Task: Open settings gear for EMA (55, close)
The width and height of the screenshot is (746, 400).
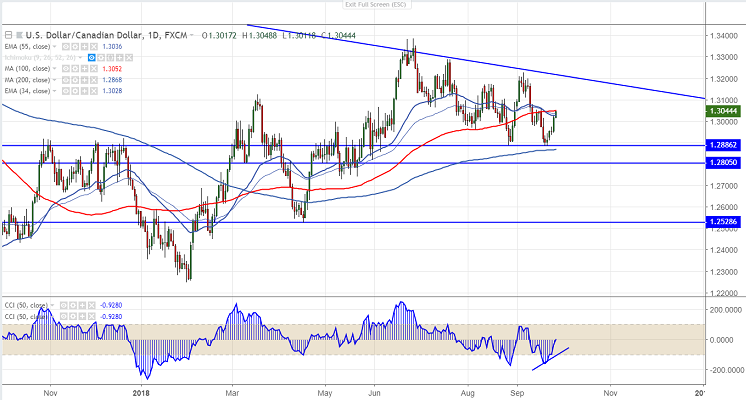Action: 75,47
